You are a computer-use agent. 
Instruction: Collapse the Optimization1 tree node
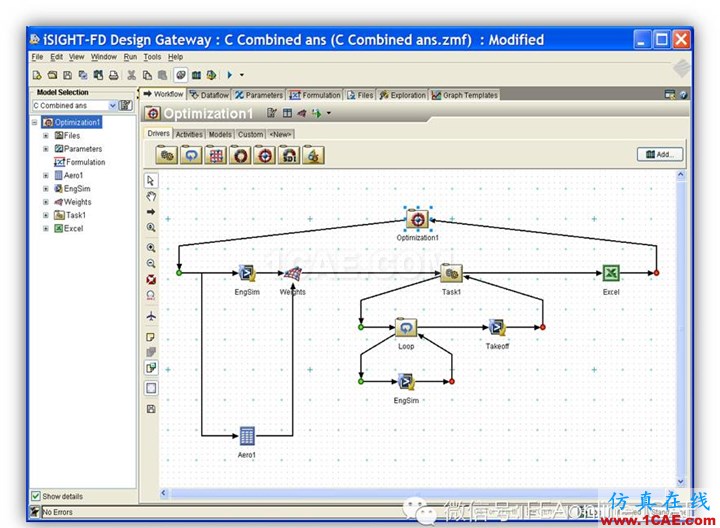tap(34, 123)
